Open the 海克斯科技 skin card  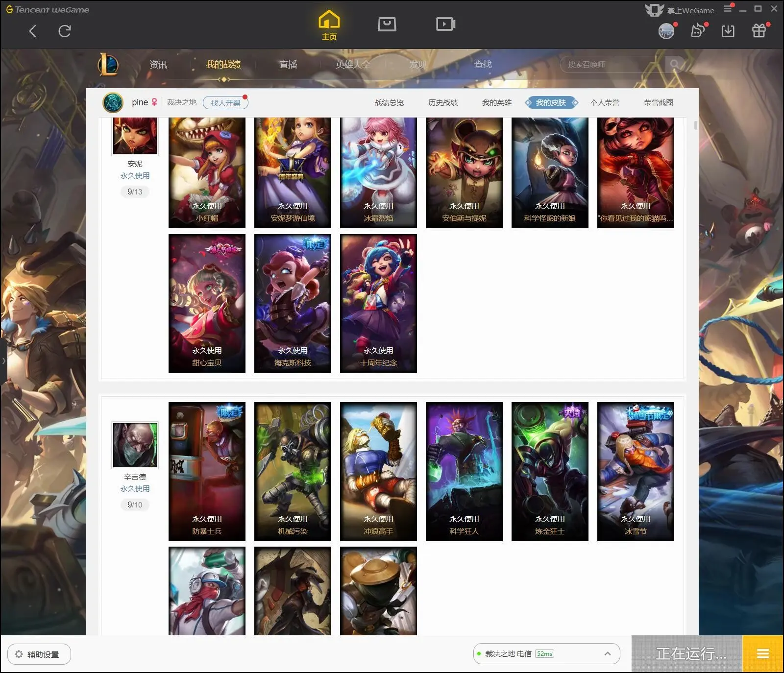tap(293, 303)
